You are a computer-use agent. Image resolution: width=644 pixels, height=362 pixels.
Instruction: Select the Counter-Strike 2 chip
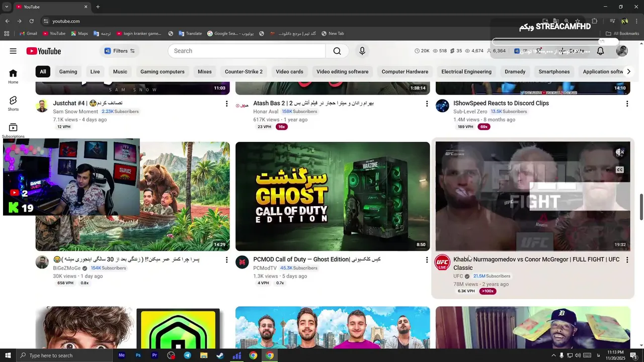pos(244,71)
